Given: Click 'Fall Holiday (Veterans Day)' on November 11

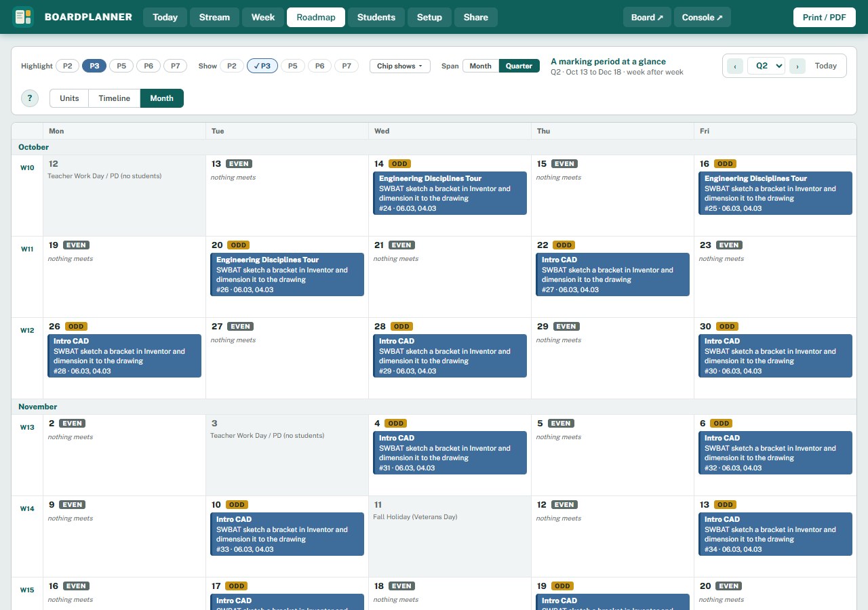Looking at the screenshot, I should pos(415,517).
